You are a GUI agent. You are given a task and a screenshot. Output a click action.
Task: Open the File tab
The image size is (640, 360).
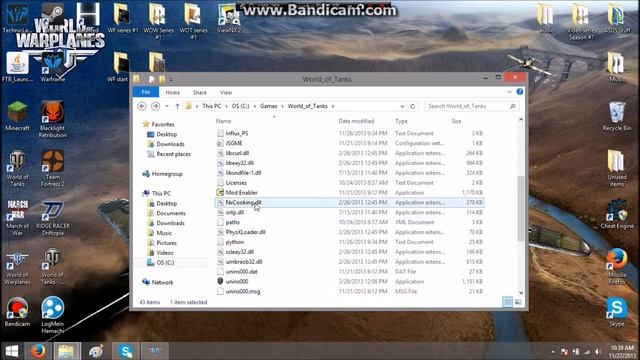(146, 92)
